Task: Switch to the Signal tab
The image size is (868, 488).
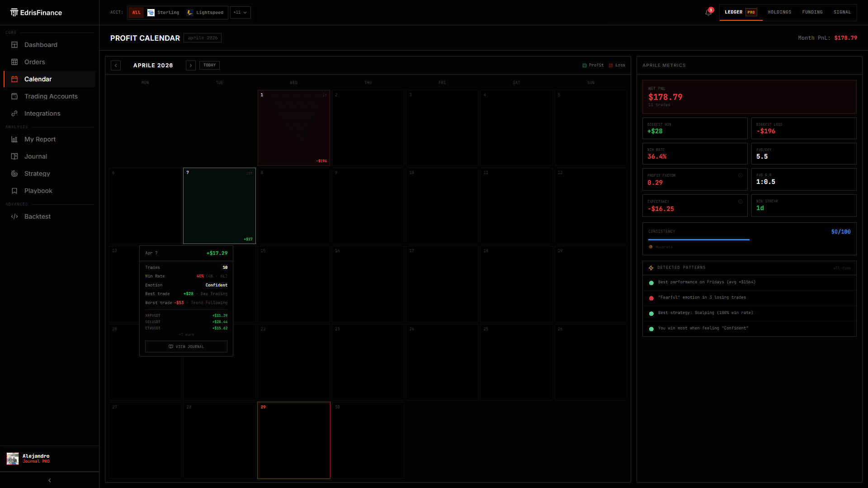Action: tap(842, 12)
